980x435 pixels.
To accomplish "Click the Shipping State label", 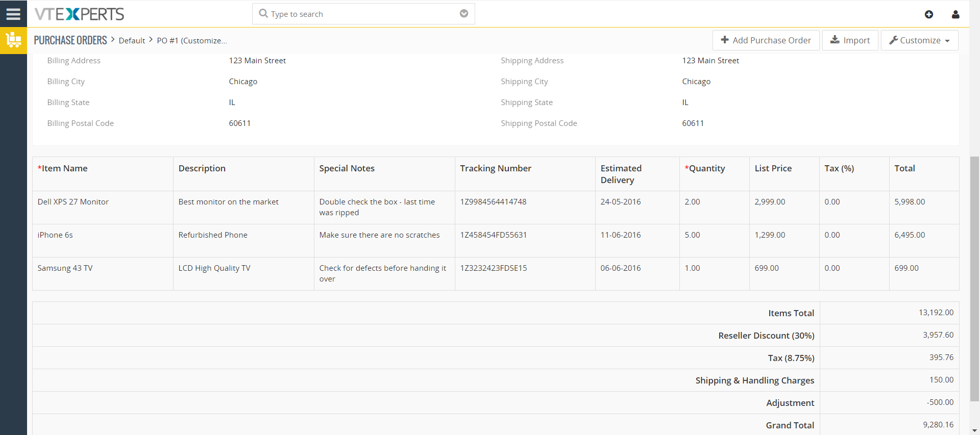I will (527, 103).
